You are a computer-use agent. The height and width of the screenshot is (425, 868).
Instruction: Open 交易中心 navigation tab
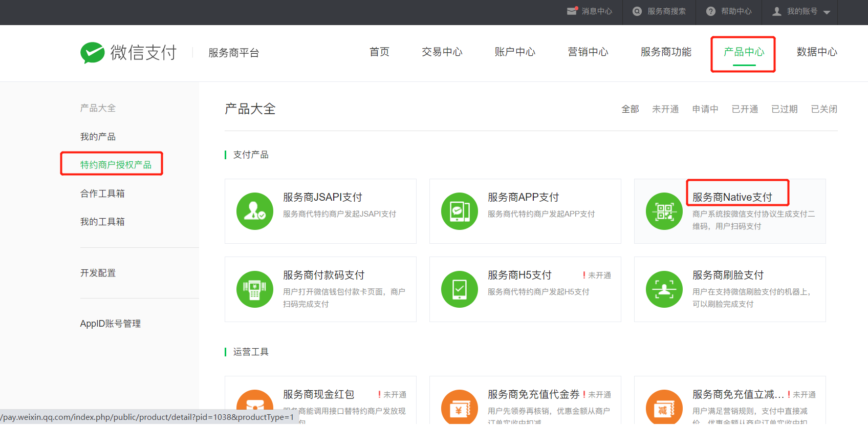pos(442,52)
